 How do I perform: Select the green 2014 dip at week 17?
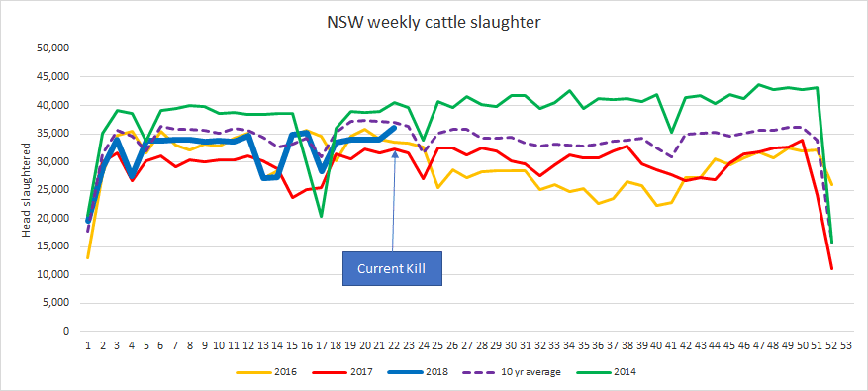click(x=321, y=216)
